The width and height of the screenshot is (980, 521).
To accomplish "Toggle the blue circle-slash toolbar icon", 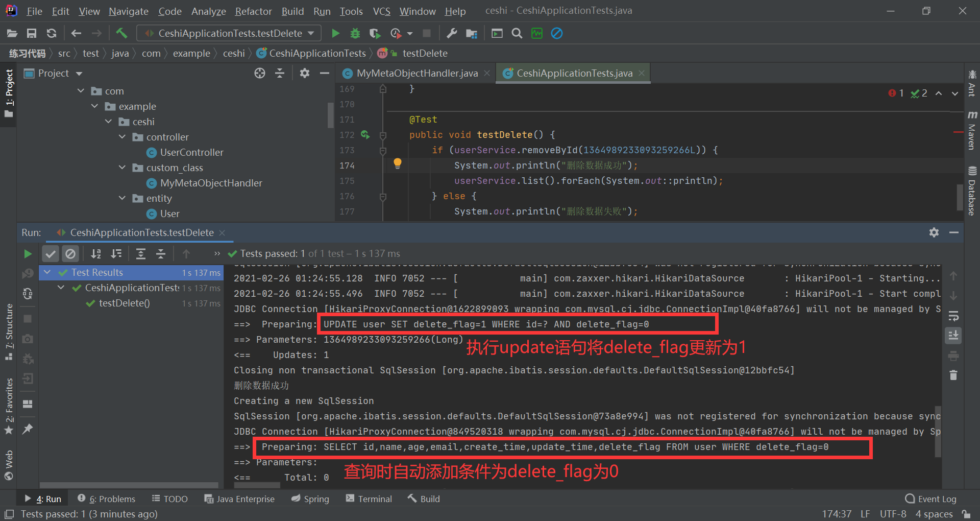I will (557, 33).
